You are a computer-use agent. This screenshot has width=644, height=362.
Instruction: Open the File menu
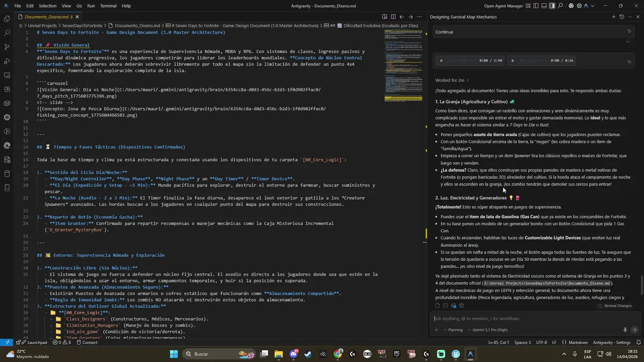pos(18,6)
